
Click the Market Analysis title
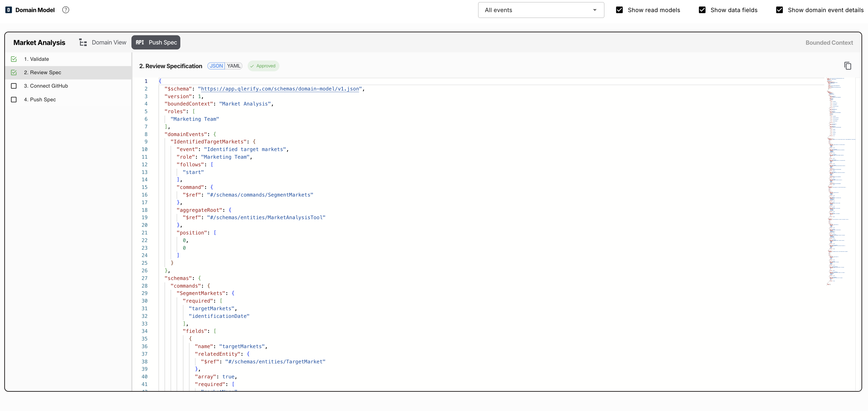coord(39,42)
